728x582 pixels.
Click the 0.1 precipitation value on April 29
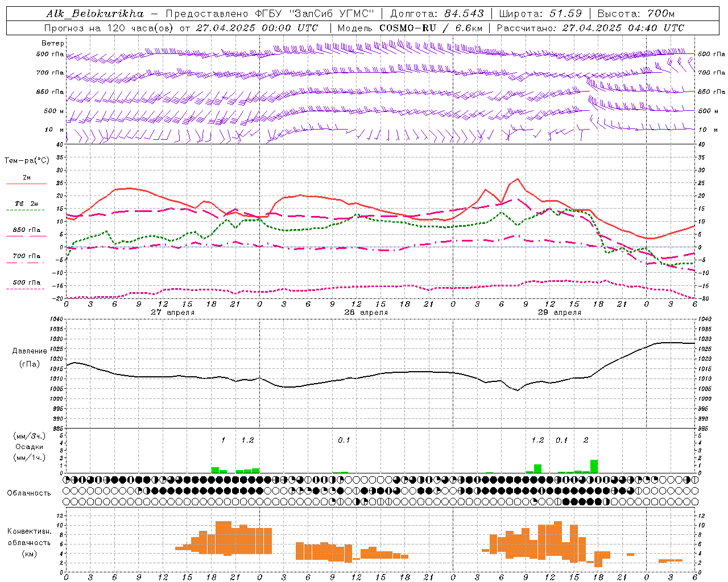pos(561,440)
